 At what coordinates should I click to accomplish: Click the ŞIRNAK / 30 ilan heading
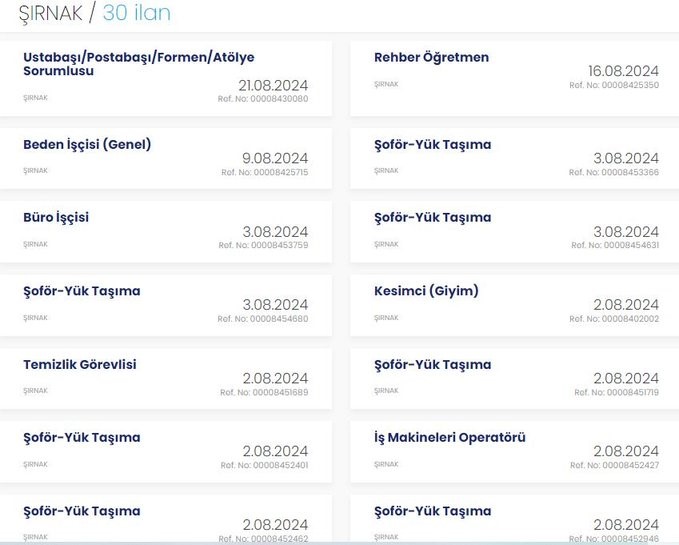tap(95, 13)
